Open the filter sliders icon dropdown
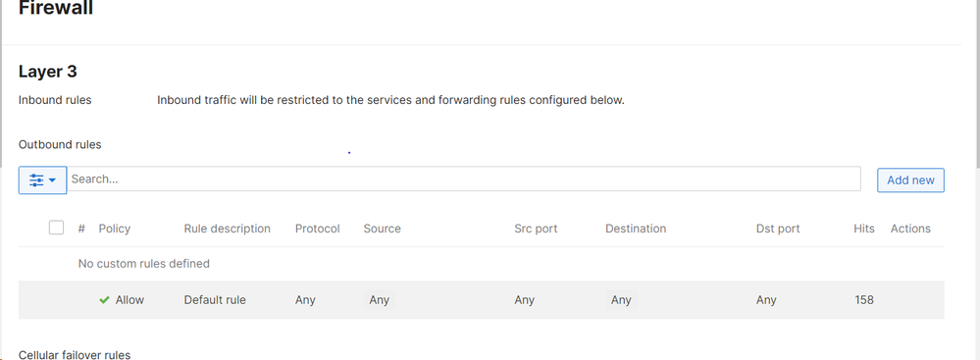Screen dimensions: 980x360 tap(42, 180)
